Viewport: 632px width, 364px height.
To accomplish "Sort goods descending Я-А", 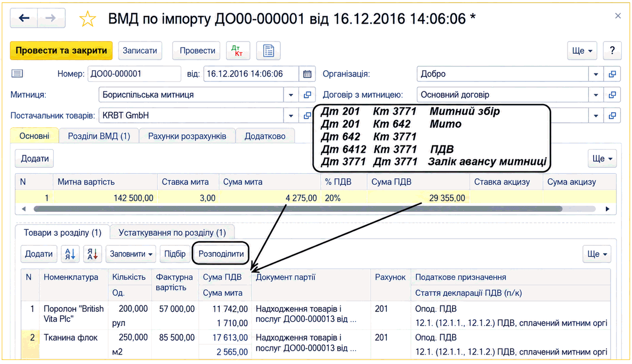I will (93, 254).
